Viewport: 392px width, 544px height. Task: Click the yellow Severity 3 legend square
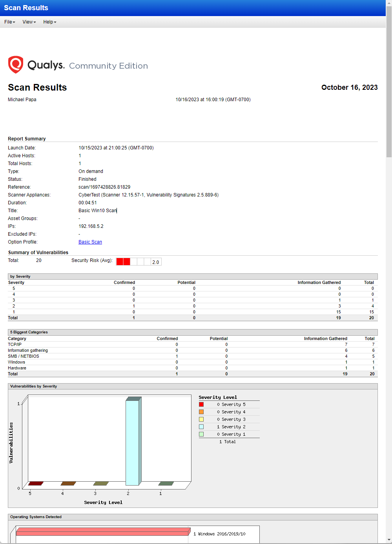(202, 419)
